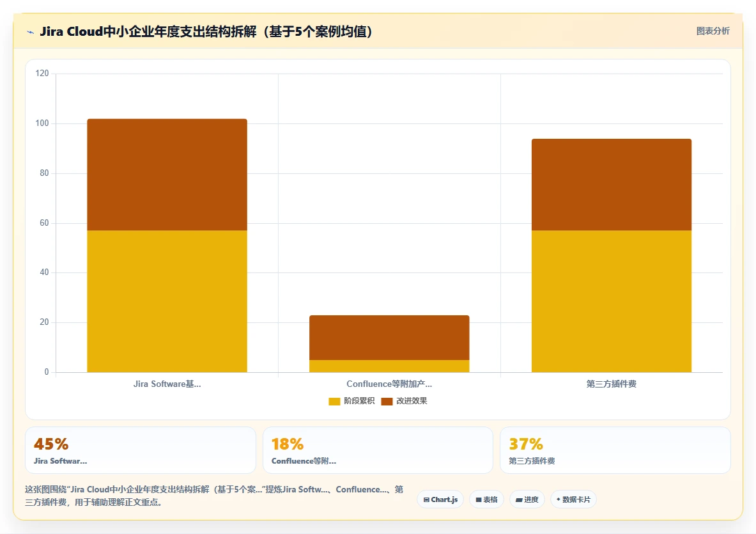This screenshot has width=756, height=534.
Task: Click the brown segment of the Jira Software bar
Action: 167,175
